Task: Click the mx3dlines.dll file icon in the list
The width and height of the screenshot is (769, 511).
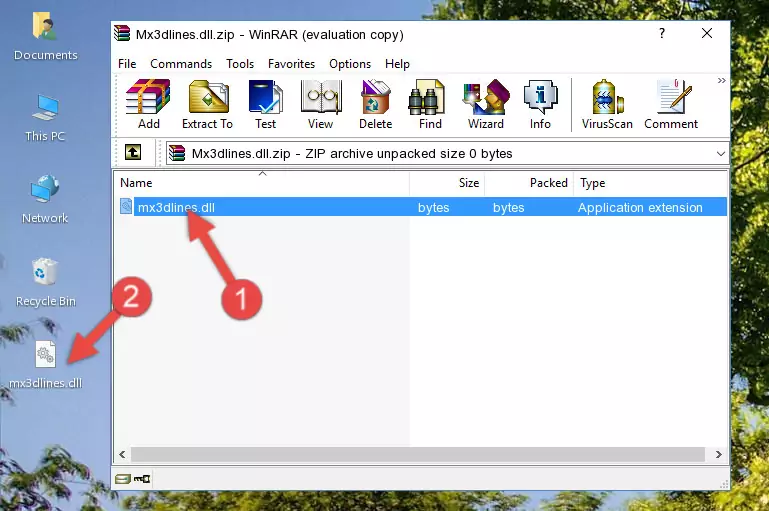Action: [126, 206]
